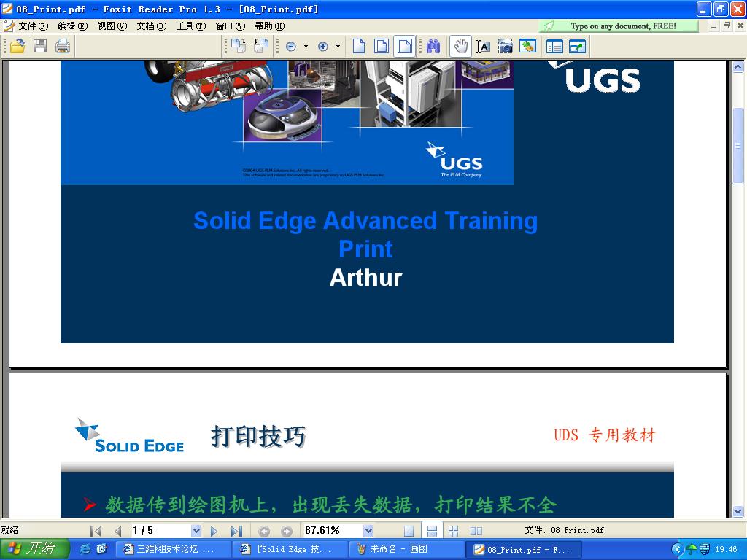Click 'Type on any document, FREE!' banner
Viewport: 747px width, 560px height.
click(619, 26)
